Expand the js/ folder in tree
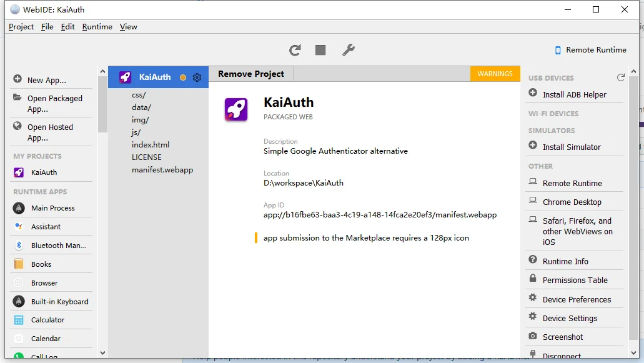This screenshot has height=363, width=644. click(x=136, y=132)
